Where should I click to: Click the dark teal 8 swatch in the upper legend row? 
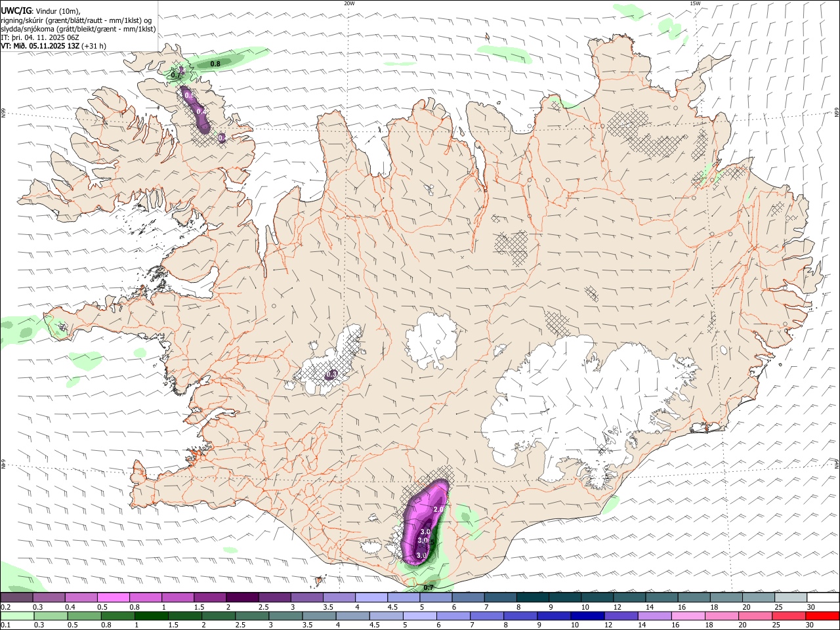533,597
